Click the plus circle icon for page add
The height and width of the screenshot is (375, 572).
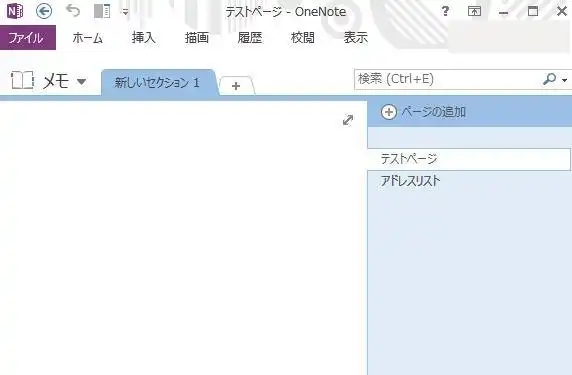[389, 112]
